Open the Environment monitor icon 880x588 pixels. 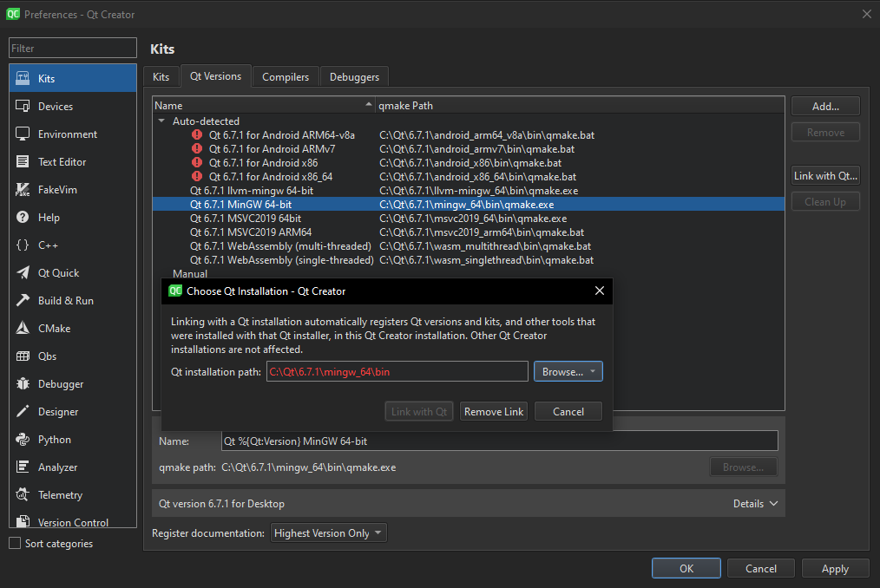coord(23,134)
